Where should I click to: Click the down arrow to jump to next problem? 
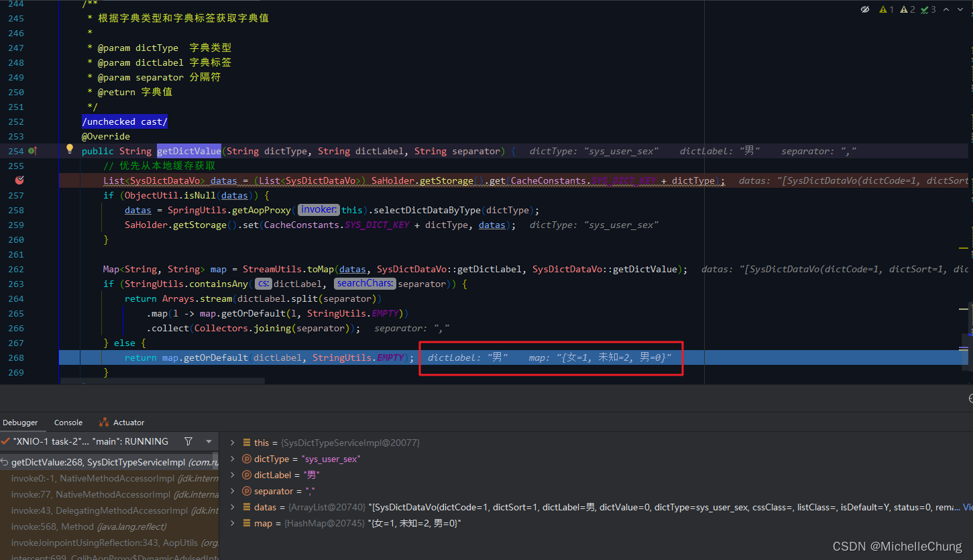960,9
